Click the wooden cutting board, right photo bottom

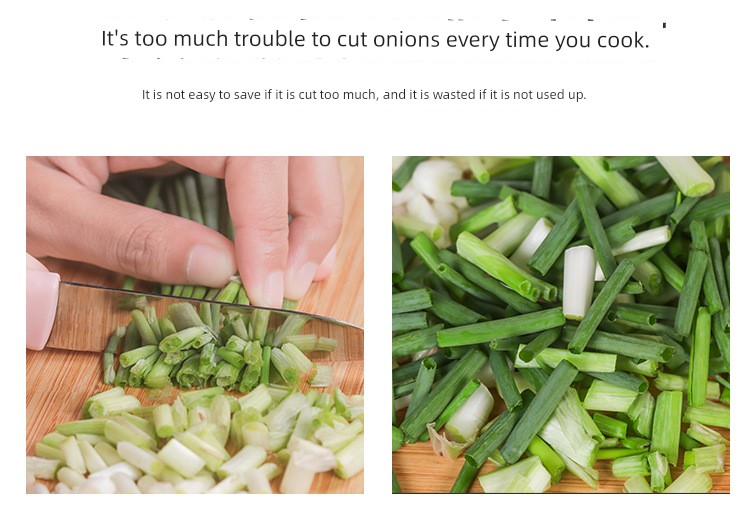pyautogui.click(x=423, y=469)
